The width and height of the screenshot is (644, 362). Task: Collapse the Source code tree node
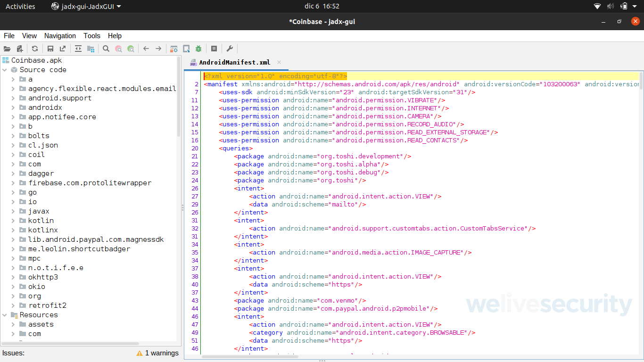5,70
